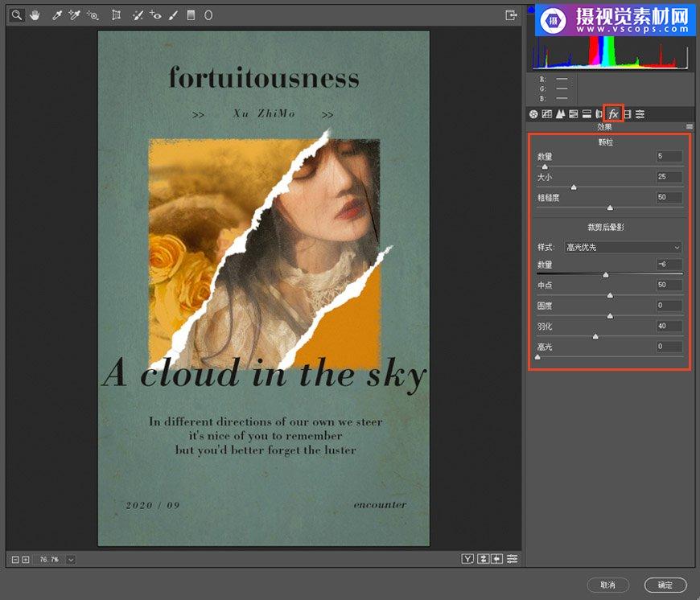700x600 pixels.
Task: Click the zoom in plus button
Action: (x=26, y=560)
